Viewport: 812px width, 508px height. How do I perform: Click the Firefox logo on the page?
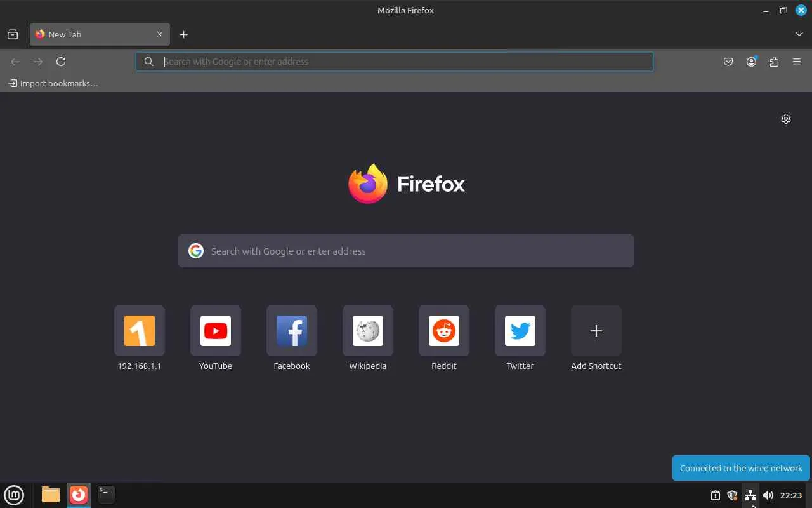point(407,184)
